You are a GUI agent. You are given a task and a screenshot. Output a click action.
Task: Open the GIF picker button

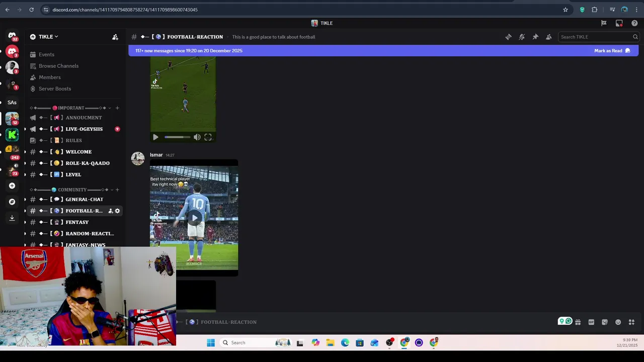tap(591, 322)
